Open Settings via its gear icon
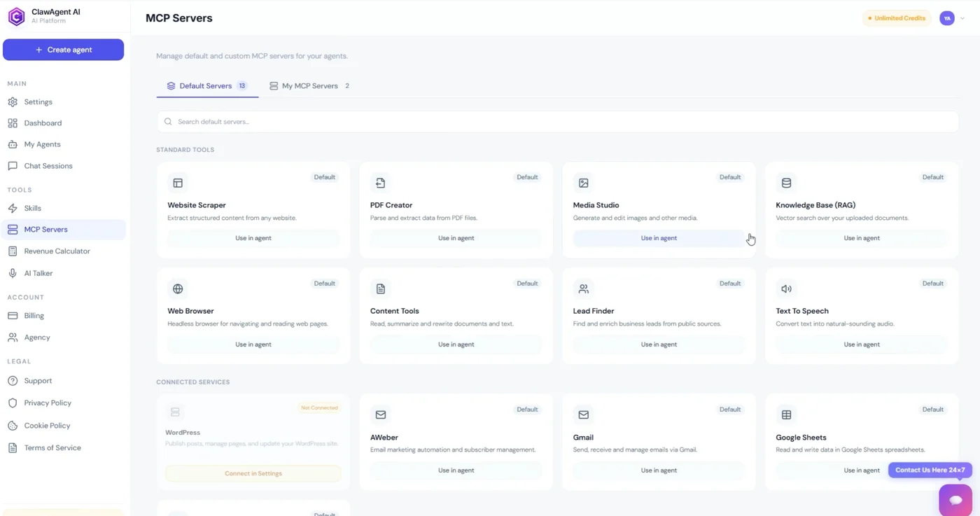 13,102
